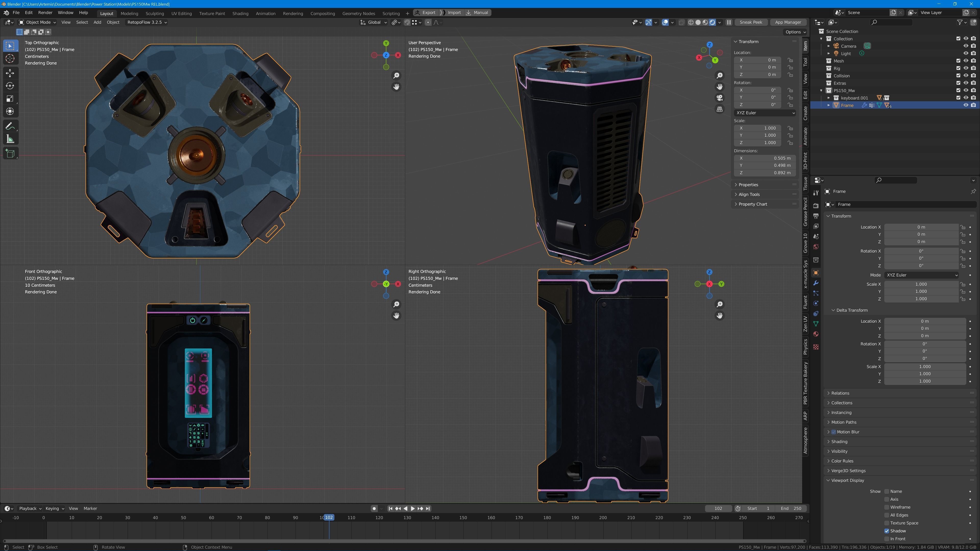Click the timeline playhead at frame 102

pyautogui.click(x=329, y=518)
